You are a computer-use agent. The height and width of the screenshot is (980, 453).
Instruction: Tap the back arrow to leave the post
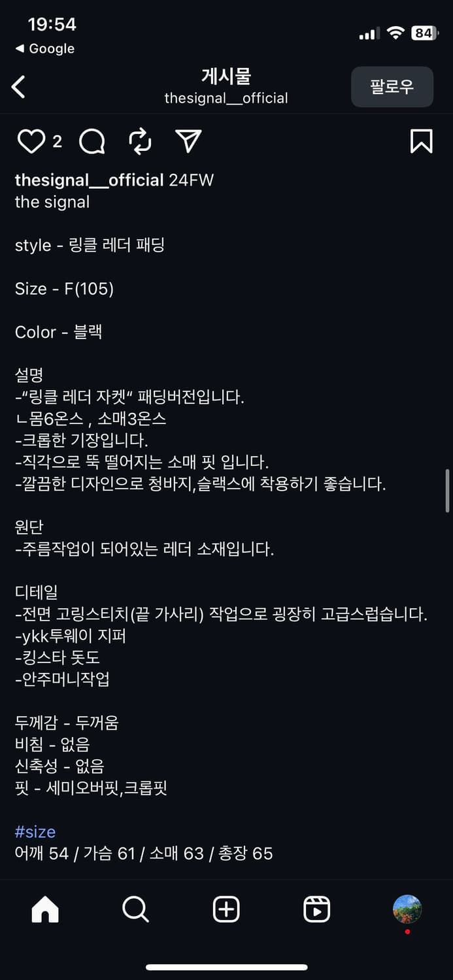tap(18, 86)
